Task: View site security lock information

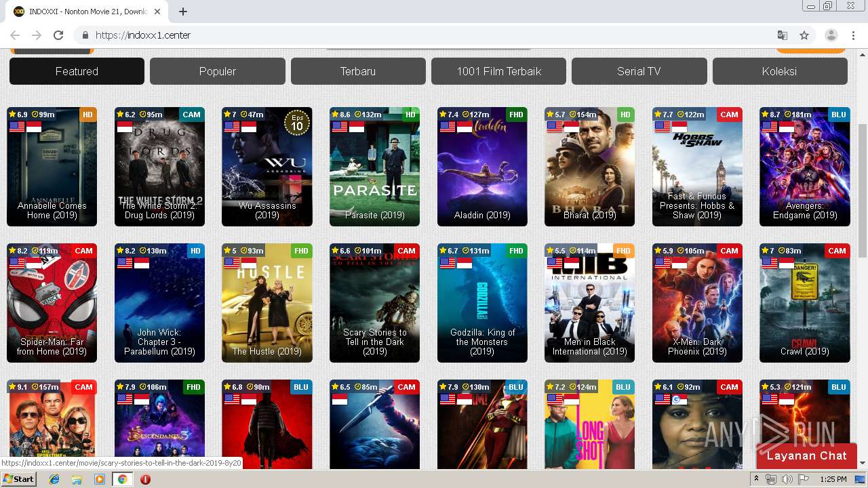Action: point(85,35)
